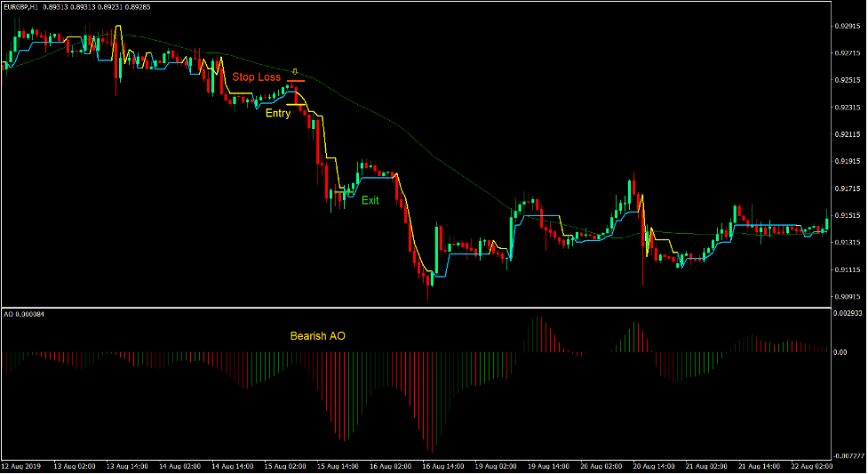
Task: Click the 13 Aug 14:00 time label
Action: 127,467
